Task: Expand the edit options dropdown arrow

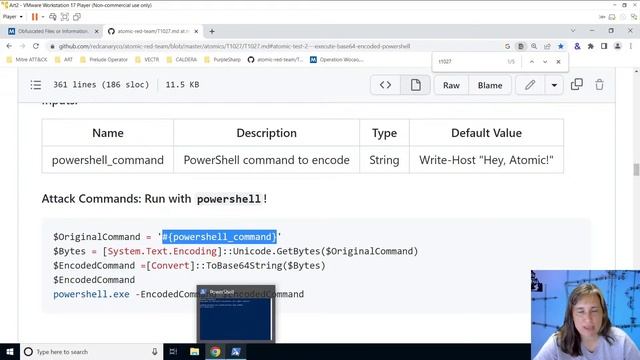Action: coord(554,85)
